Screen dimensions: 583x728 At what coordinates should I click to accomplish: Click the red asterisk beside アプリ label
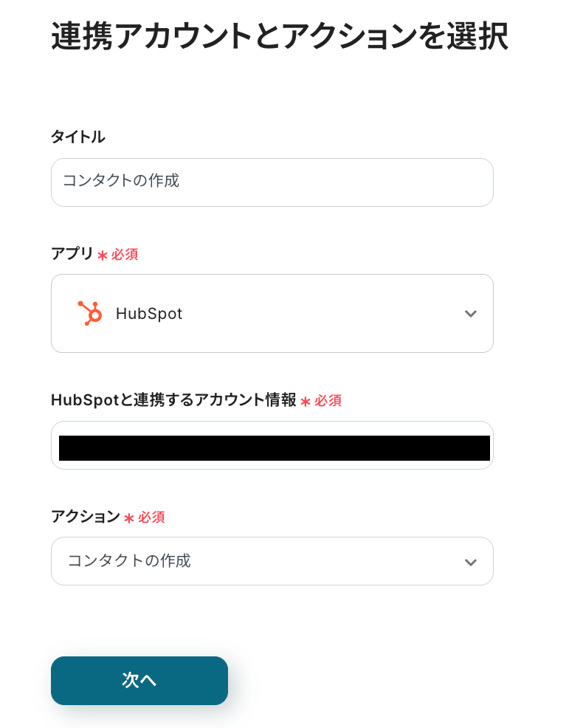(103, 255)
